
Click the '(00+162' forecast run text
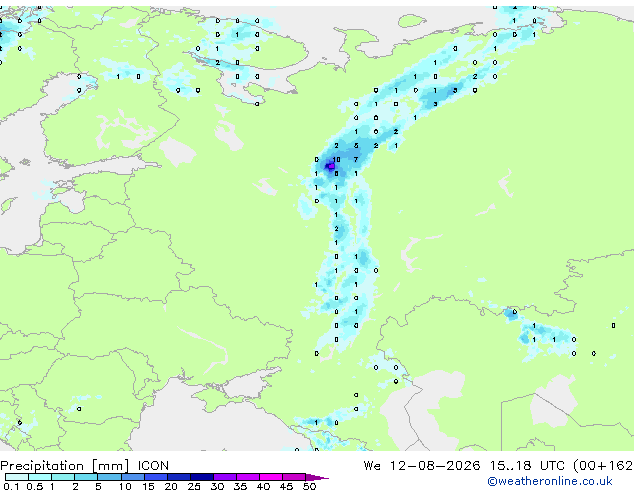coord(603,466)
